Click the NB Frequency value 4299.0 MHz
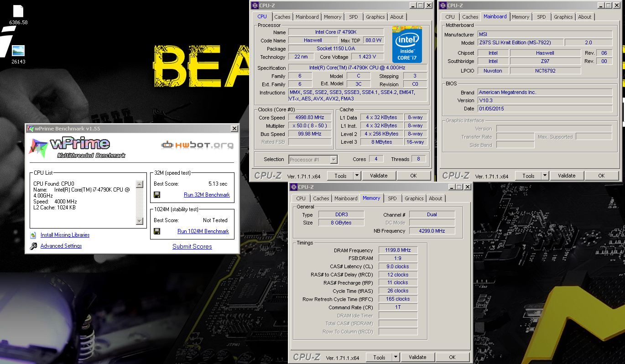 tap(432, 231)
